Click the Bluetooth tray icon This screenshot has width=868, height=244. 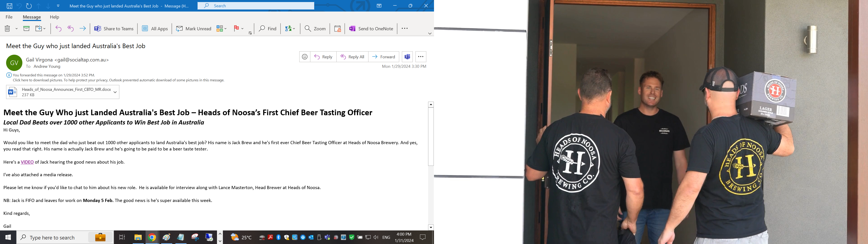click(278, 237)
